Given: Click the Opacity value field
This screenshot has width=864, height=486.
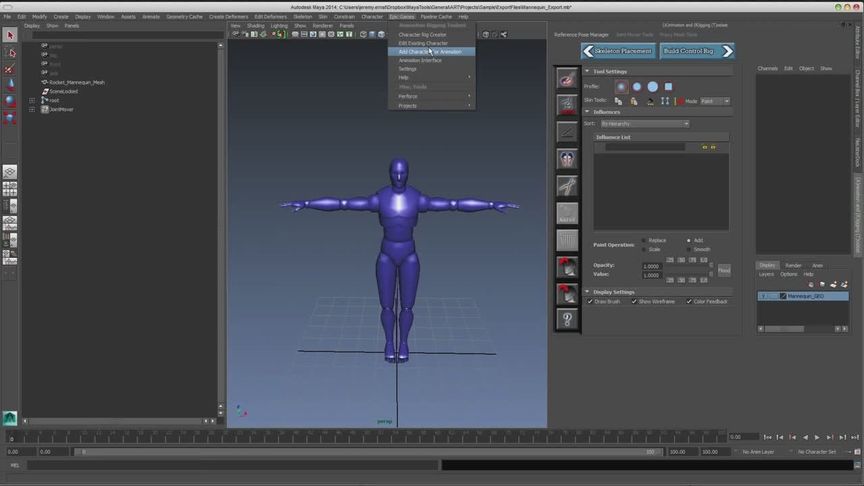Looking at the screenshot, I should (x=652, y=266).
